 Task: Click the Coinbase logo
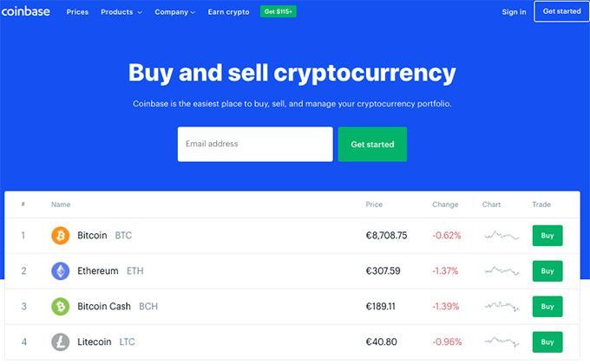coord(25,11)
